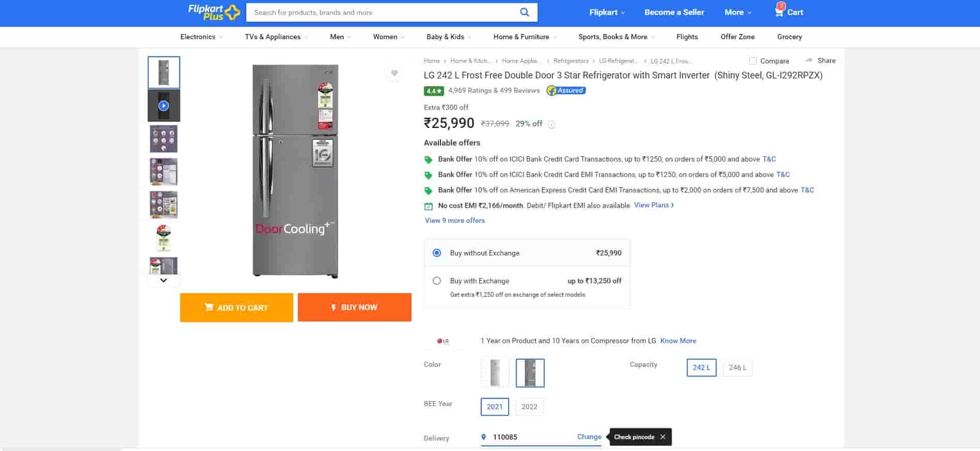Play the product video thumbnail
Viewport: 980px width, 451px height.
(164, 106)
